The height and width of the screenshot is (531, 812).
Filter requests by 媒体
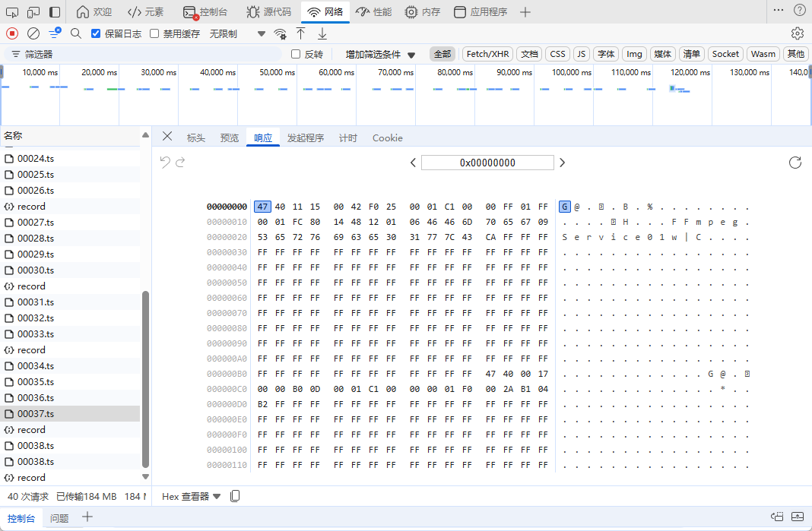(662, 54)
